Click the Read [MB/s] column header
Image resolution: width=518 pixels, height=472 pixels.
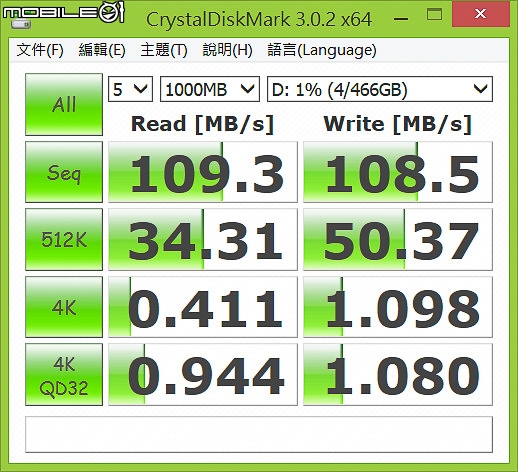[203, 124]
